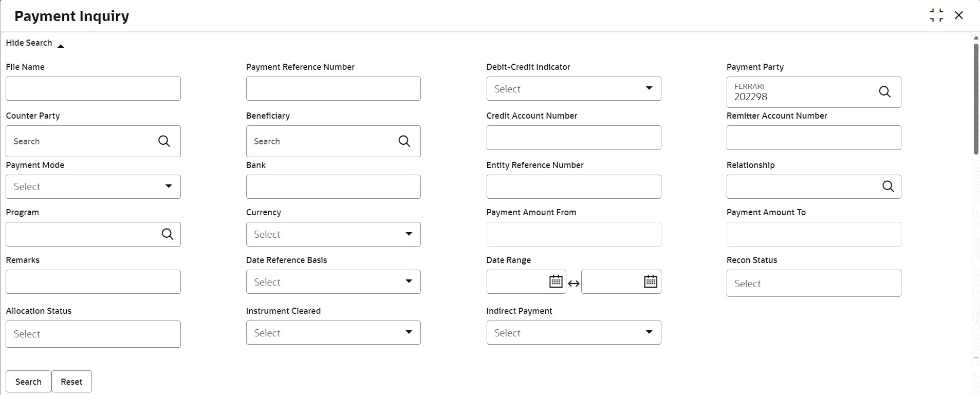The image size is (980, 395).
Task: Focus the File Name input field
Action: tap(93, 89)
